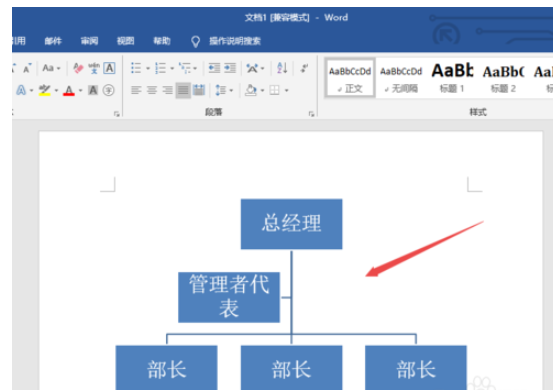Toggle justify alignment button
The height and width of the screenshot is (390, 553).
[x=183, y=91]
